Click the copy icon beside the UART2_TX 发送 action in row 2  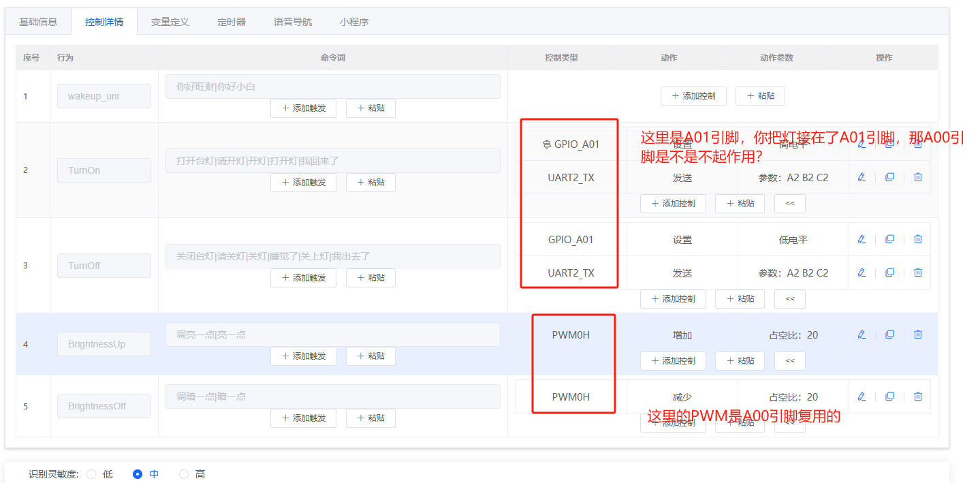[x=889, y=176]
